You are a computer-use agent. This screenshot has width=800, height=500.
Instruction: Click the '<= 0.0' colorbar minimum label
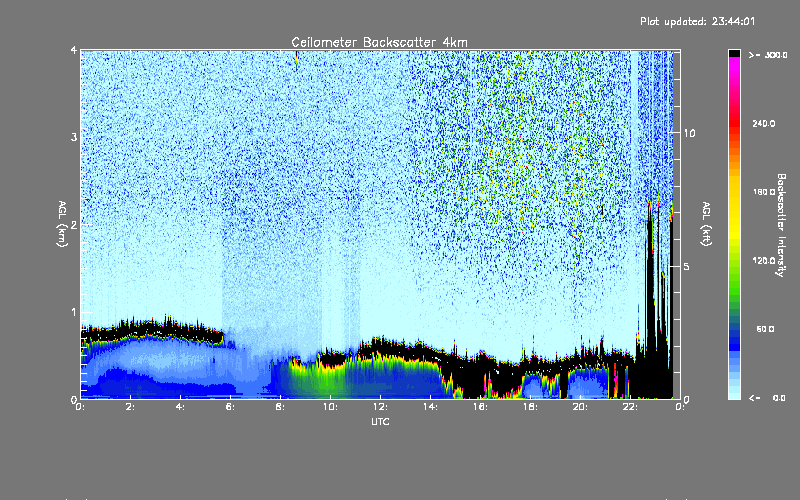coord(768,398)
